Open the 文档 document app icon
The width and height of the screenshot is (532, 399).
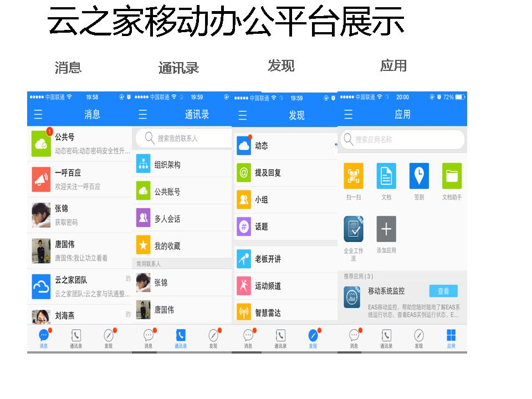click(x=386, y=176)
